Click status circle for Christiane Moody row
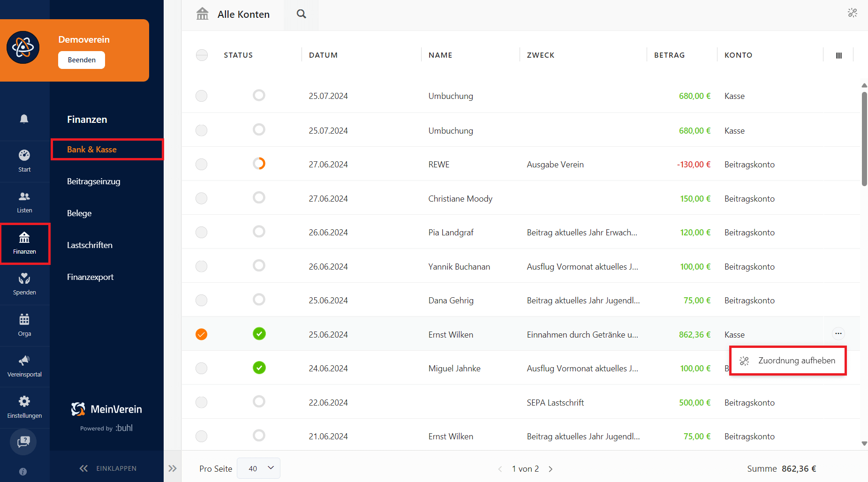868x482 pixels. click(259, 197)
